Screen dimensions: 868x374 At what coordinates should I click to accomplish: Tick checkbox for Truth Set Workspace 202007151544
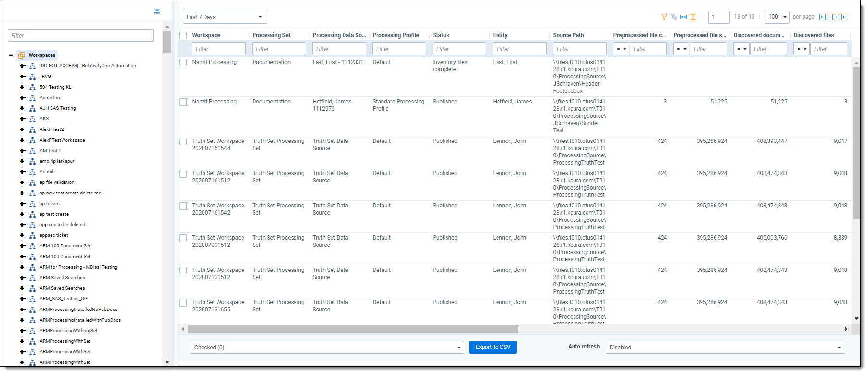click(183, 142)
